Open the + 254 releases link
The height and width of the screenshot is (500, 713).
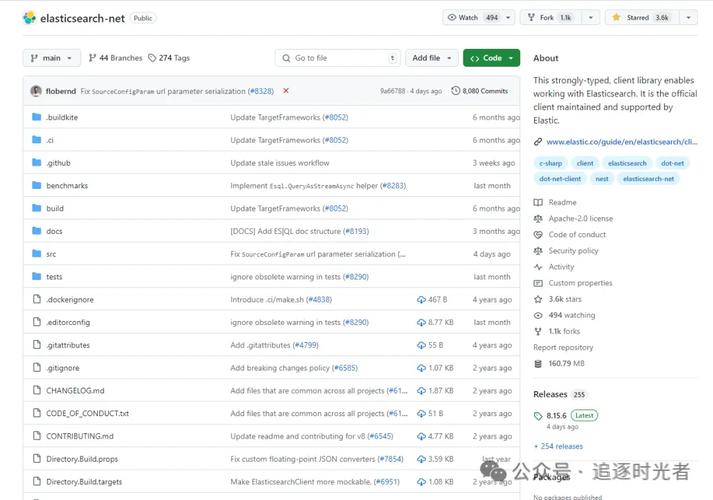558,446
